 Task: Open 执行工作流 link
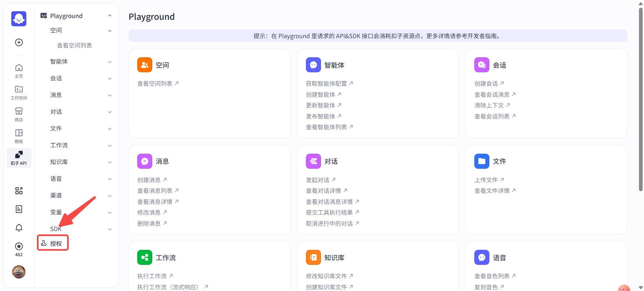tap(155, 276)
